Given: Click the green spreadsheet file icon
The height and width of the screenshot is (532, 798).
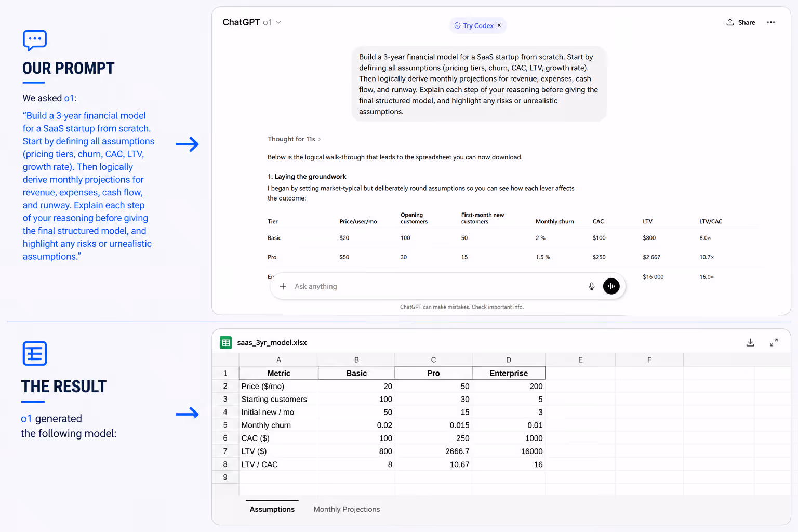Looking at the screenshot, I should tap(226, 342).
